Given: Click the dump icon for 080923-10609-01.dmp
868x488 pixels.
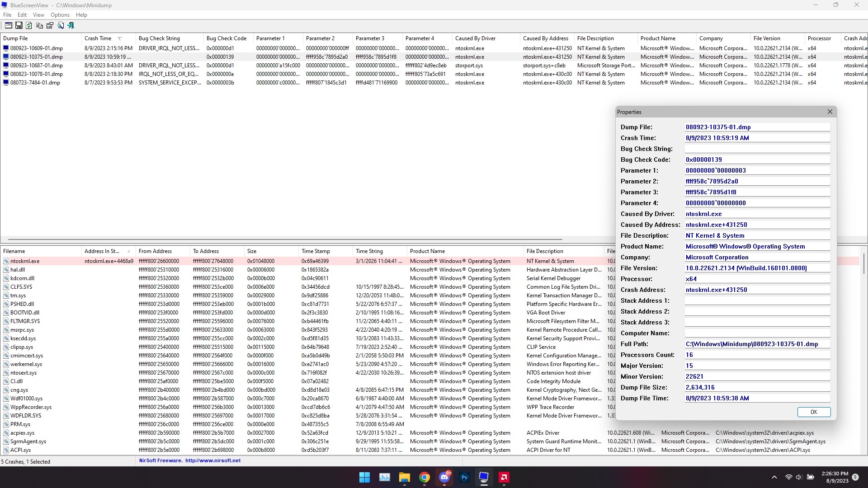Looking at the screenshot, I should tap(6, 48).
